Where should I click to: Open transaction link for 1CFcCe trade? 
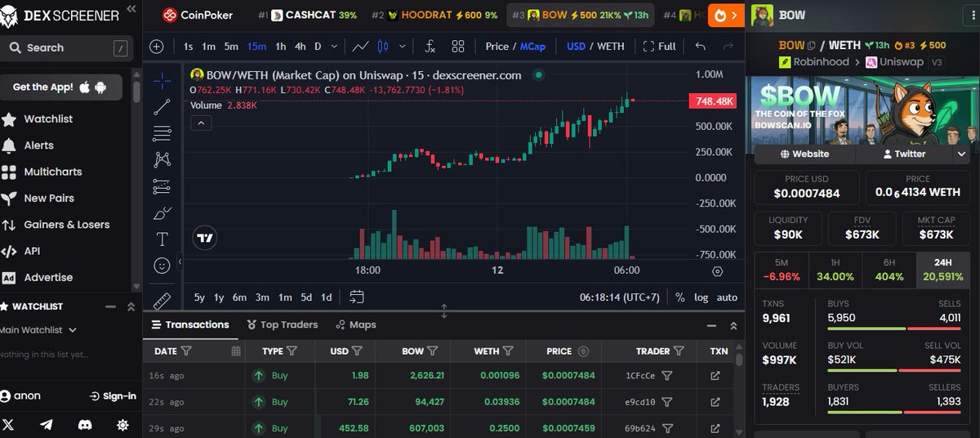point(715,376)
